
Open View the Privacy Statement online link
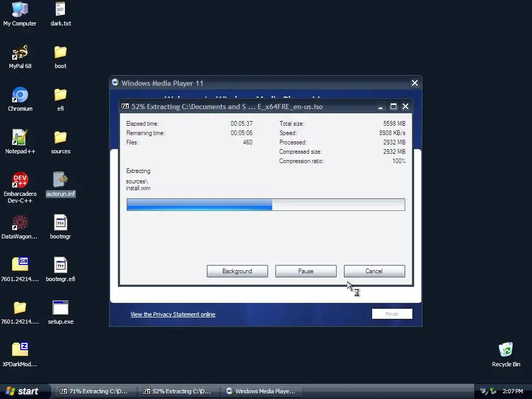pyautogui.click(x=172, y=314)
